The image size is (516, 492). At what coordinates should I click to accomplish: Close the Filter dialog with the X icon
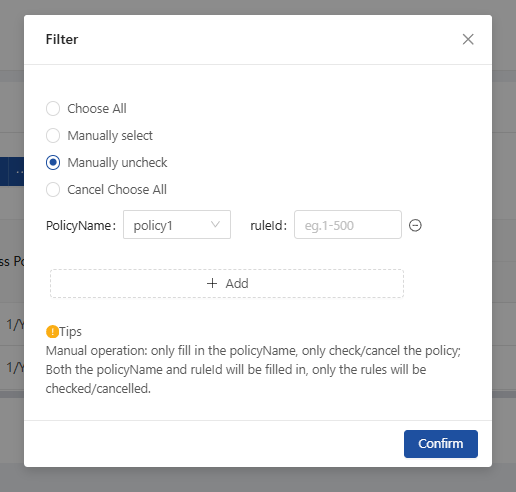pyautogui.click(x=468, y=39)
